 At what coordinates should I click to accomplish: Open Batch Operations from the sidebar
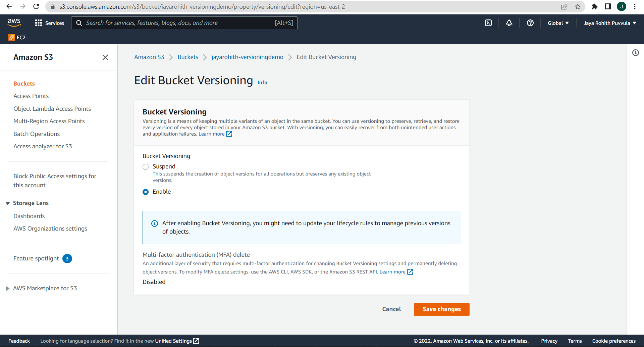click(x=36, y=134)
